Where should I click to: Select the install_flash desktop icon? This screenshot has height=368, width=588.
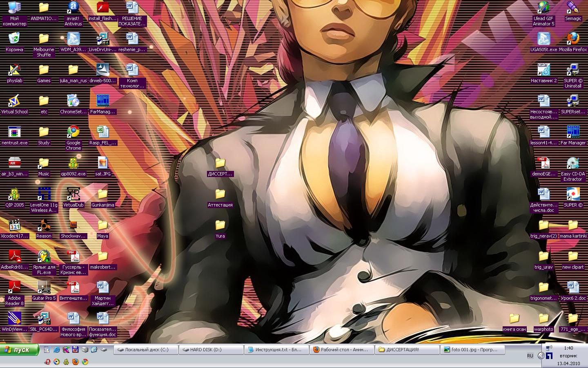coord(102,11)
